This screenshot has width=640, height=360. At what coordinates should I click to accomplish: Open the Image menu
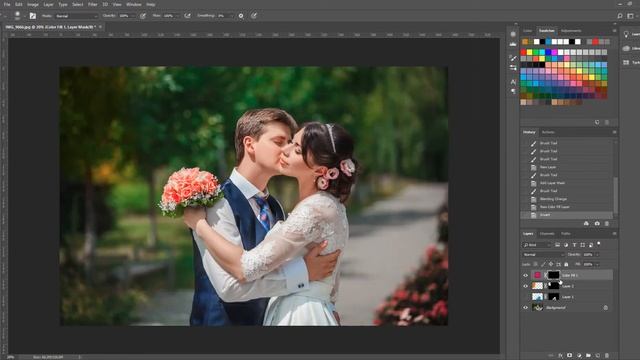point(33,4)
